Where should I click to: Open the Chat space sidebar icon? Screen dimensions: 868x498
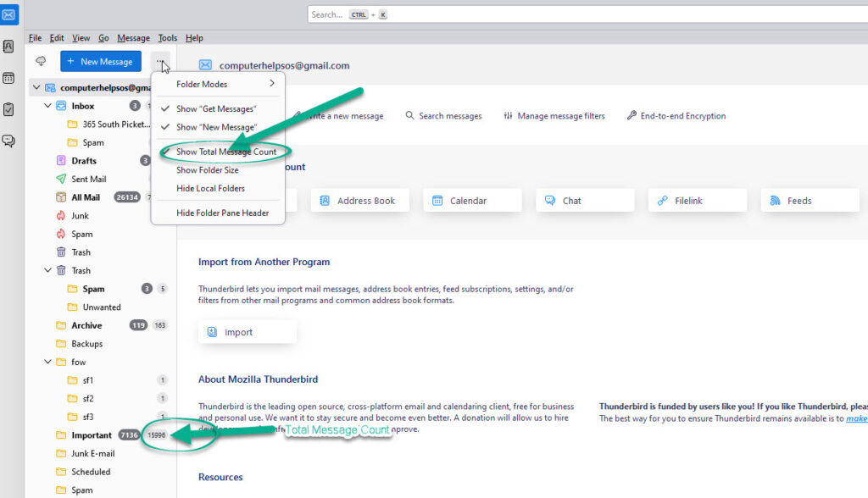[8, 141]
